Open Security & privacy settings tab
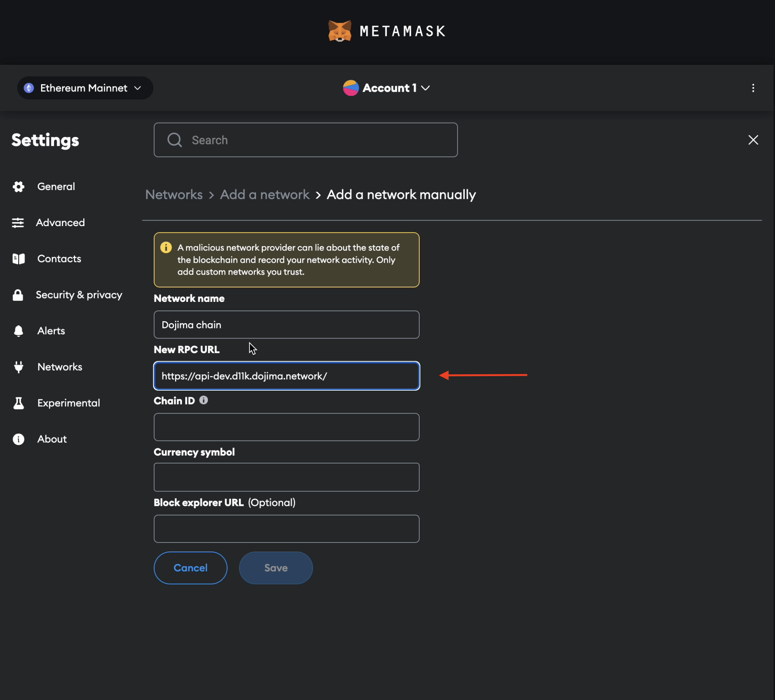Screen dimensions: 775x700 point(79,295)
